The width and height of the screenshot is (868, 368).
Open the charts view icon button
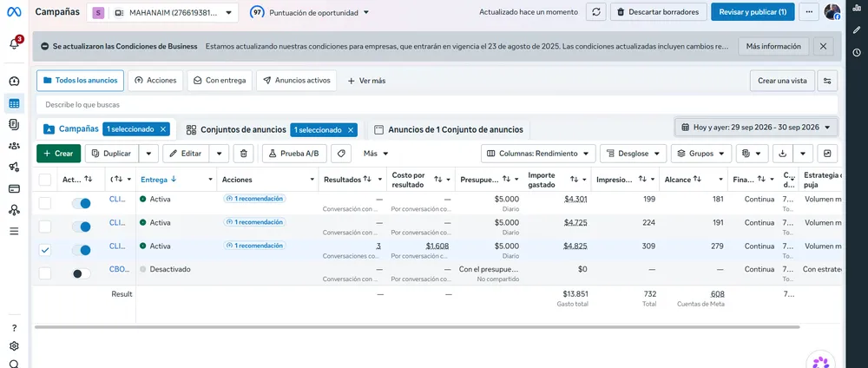[827, 154]
